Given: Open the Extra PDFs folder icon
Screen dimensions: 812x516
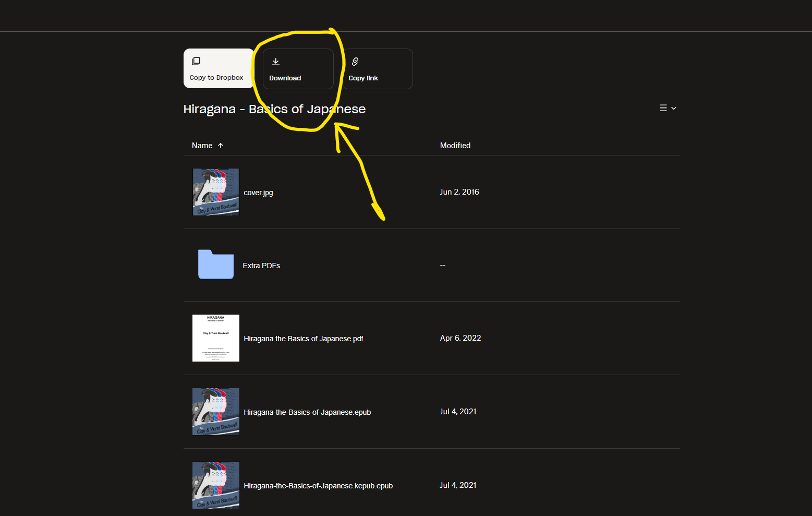Looking at the screenshot, I should [x=216, y=265].
